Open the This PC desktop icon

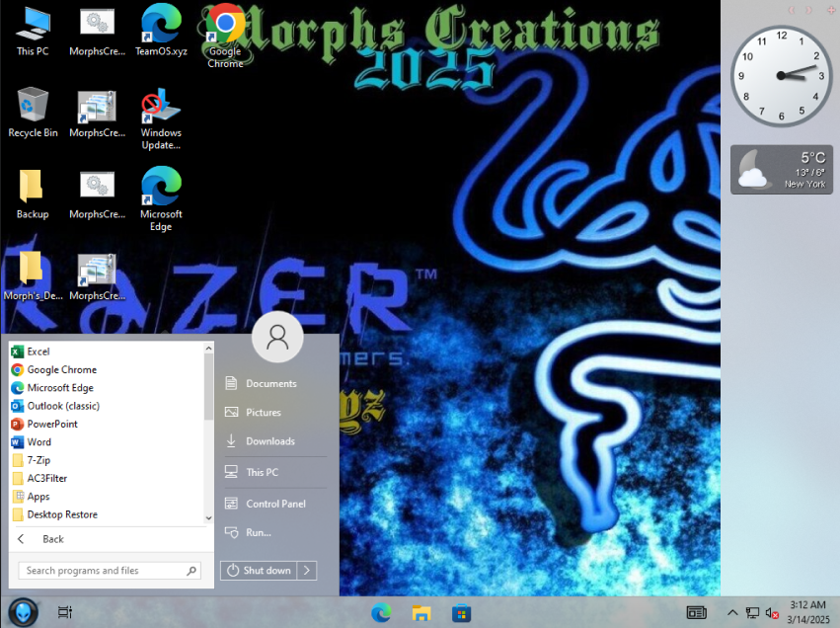click(x=33, y=31)
